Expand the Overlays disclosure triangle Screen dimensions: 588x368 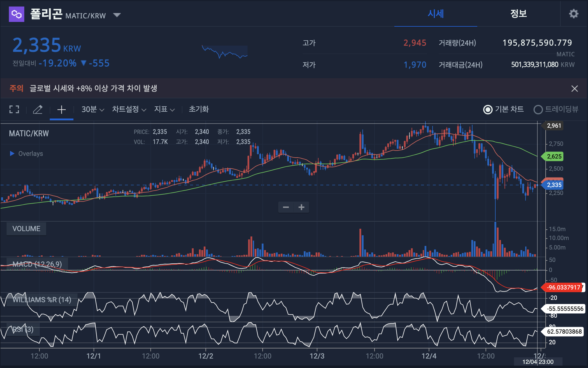(x=12, y=153)
